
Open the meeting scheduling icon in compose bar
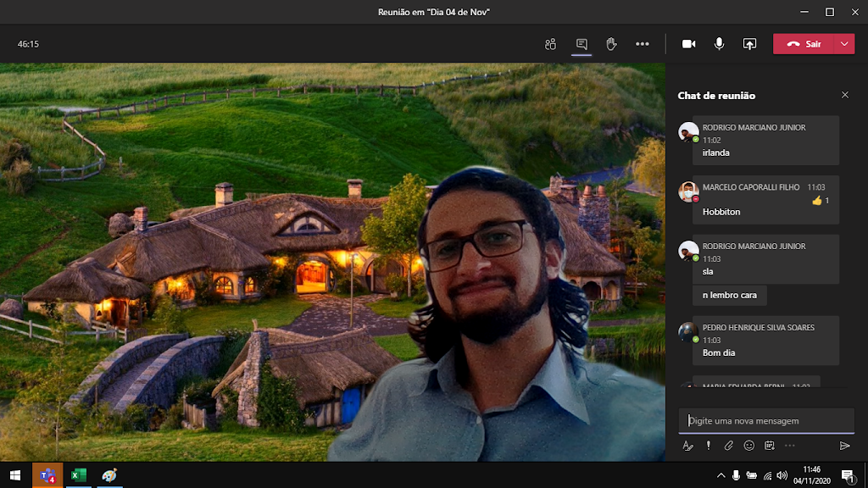[x=770, y=446]
